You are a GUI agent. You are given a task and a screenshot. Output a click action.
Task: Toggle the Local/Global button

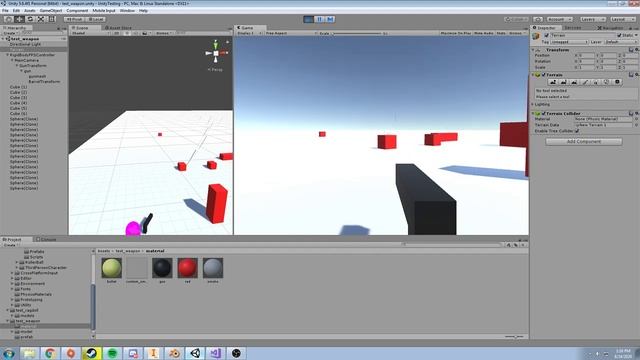click(96, 19)
